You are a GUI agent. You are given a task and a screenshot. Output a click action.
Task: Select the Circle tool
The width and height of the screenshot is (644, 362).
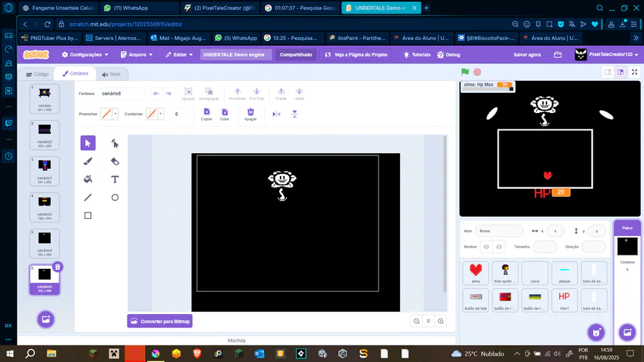tap(114, 197)
